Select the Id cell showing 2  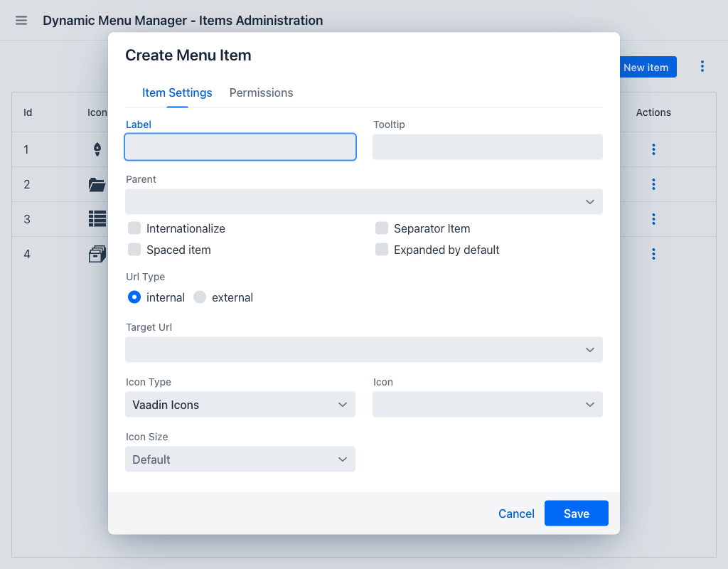pos(27,184)
